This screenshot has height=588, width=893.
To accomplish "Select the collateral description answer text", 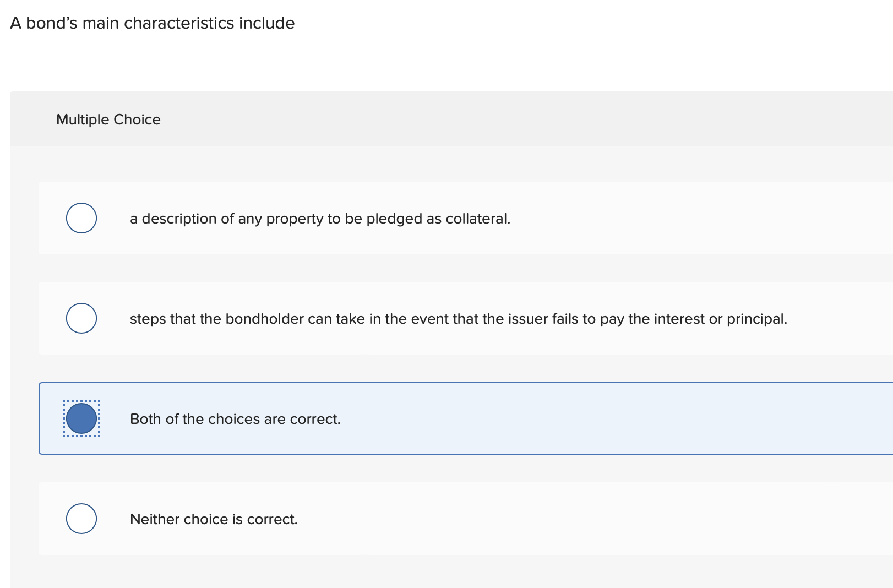I will tap(320, 218).
